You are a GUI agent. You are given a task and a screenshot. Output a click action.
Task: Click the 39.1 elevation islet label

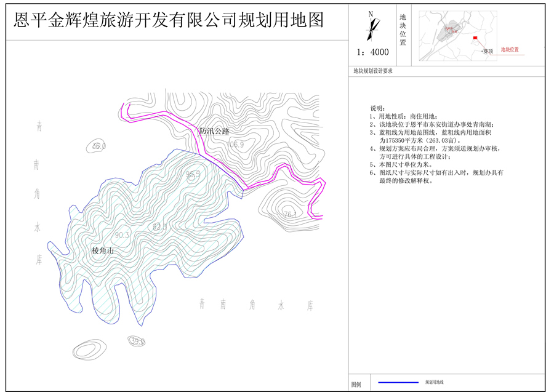click(x=137, y=340)
